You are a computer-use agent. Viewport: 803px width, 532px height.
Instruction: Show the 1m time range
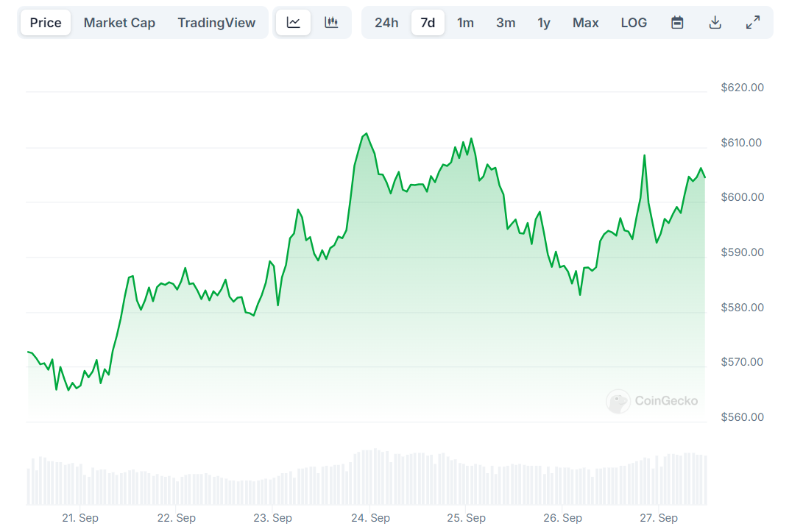click(x=465, y=23)
